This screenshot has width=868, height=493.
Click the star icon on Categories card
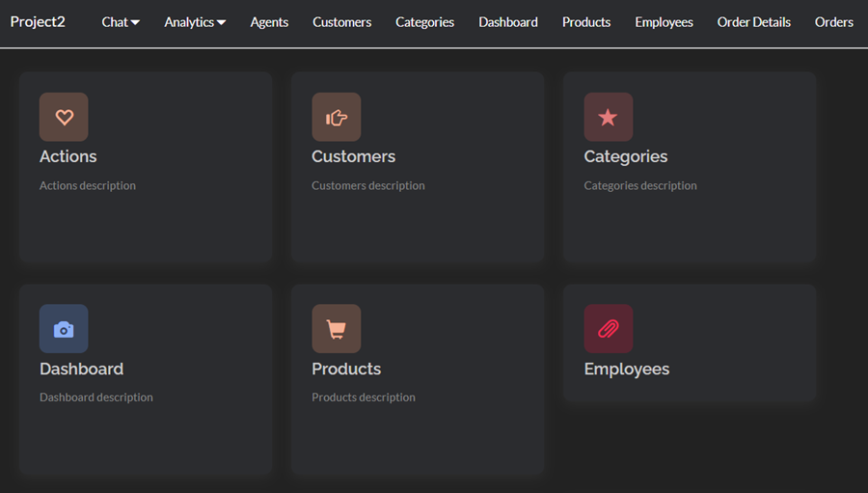click(x=608, y=117)
